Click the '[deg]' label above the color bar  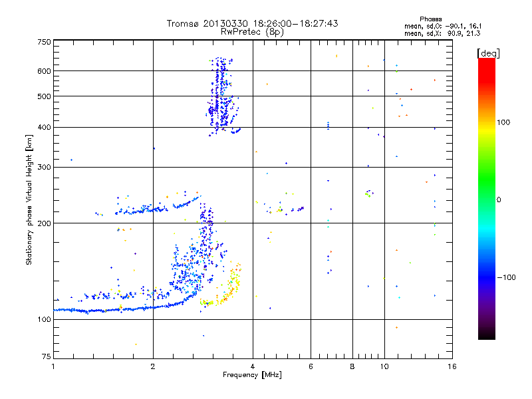(488, 53)
